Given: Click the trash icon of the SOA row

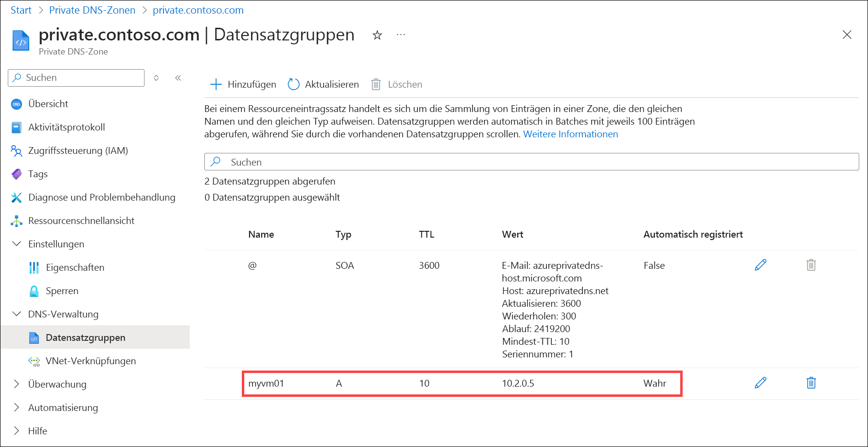Looking at the screenshot, I should coord(811,265).
